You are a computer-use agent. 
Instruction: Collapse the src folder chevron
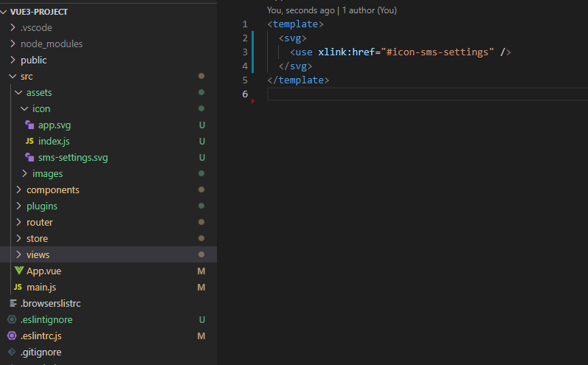point(13,76)
